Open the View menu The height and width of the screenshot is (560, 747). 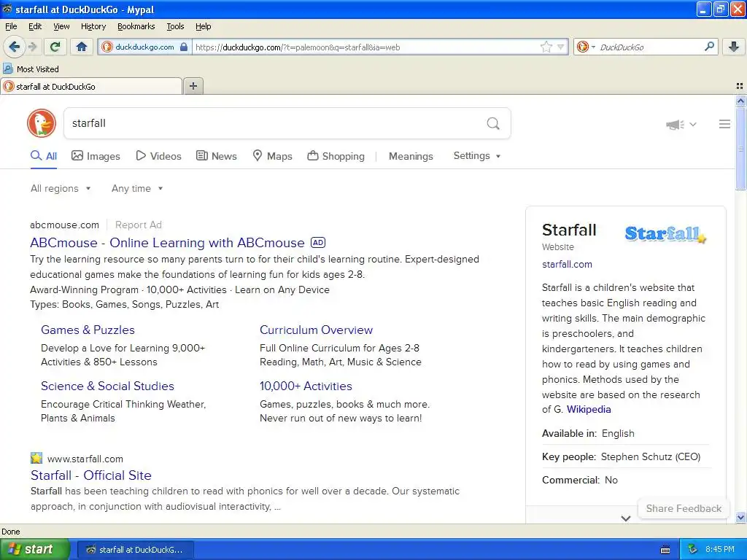coord(61,26)
